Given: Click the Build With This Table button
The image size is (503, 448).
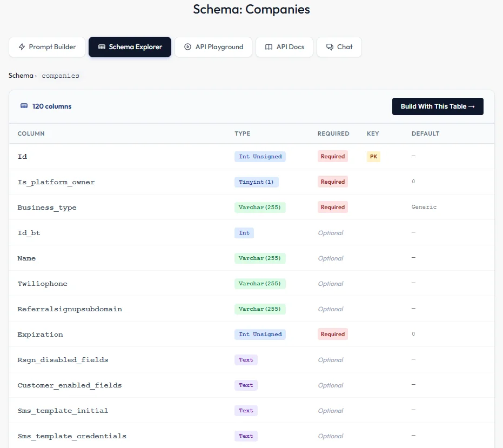Looking at the screenshot, I should 438,106.
